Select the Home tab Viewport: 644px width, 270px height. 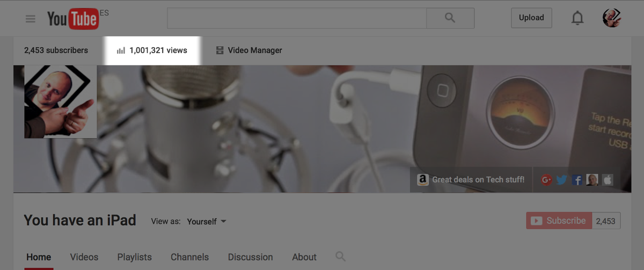pyautogui.click(x=39, y=257)
